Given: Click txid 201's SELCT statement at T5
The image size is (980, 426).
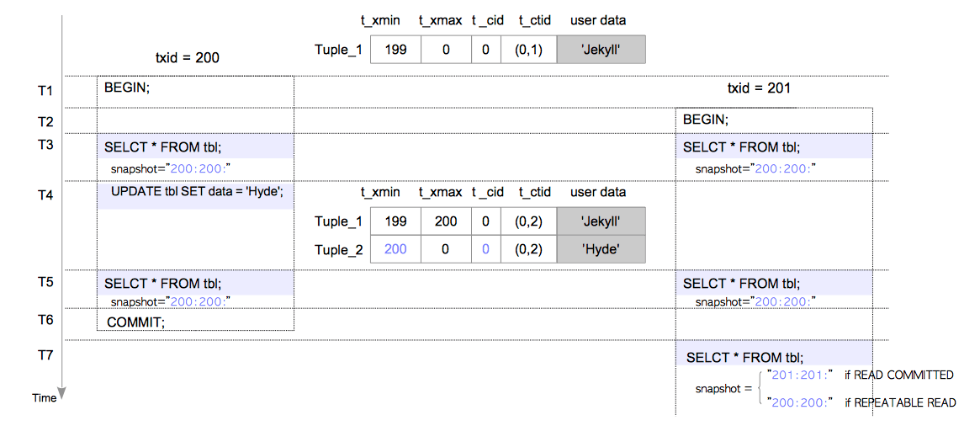Looking at the screenshot, I should (741, 284).
